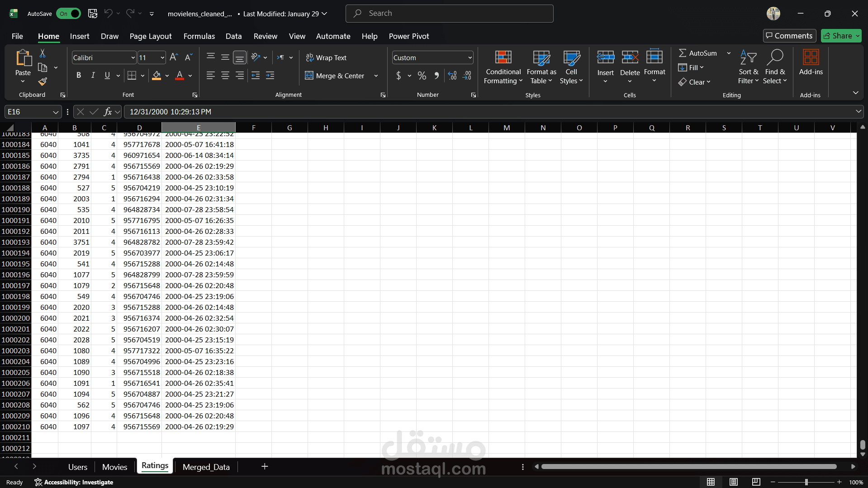Screen dimensions: 868x488
Task: Click the Comments button
Action: pos(789,36)
